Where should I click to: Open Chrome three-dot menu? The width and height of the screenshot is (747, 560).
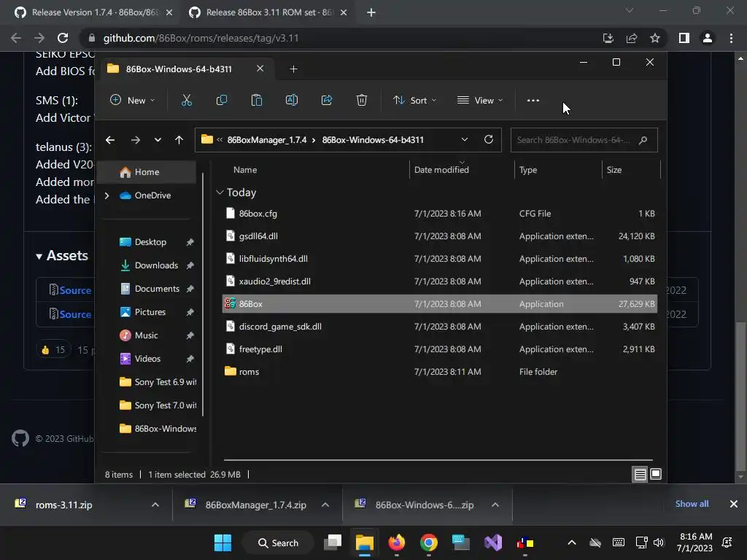(731, 38)
